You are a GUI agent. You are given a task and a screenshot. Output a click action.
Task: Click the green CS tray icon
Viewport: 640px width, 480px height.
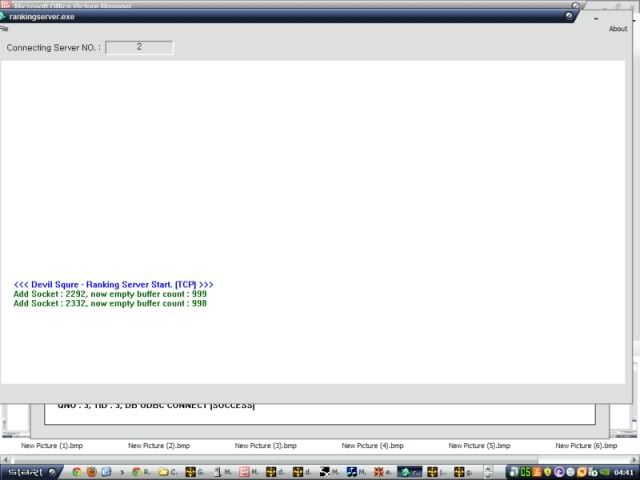[x=523, y=471]
